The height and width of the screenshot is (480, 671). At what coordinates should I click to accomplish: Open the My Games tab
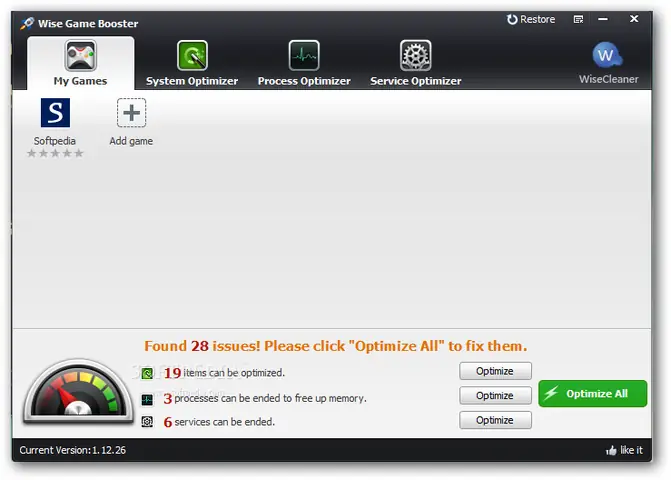coord(80,63)
